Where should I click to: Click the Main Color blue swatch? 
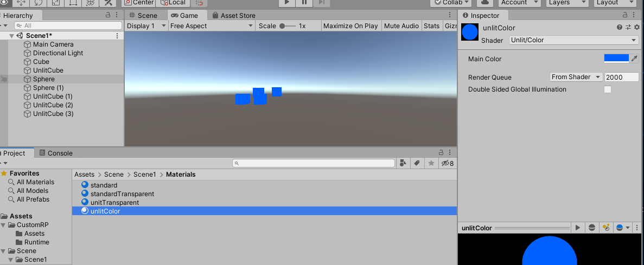point(616,59)
